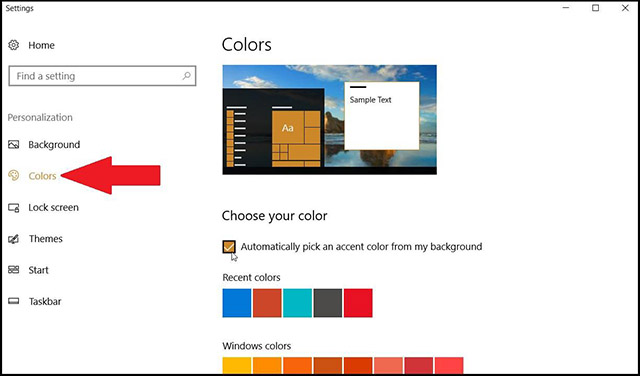This screenshot has height=376, width=640.
Task: Click the Start tiles icon in sidebar
Action: click(x=13, y=270)
